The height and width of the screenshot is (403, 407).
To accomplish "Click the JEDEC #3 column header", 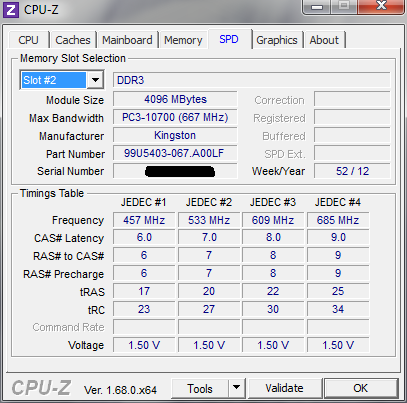I will click(273, 202).
